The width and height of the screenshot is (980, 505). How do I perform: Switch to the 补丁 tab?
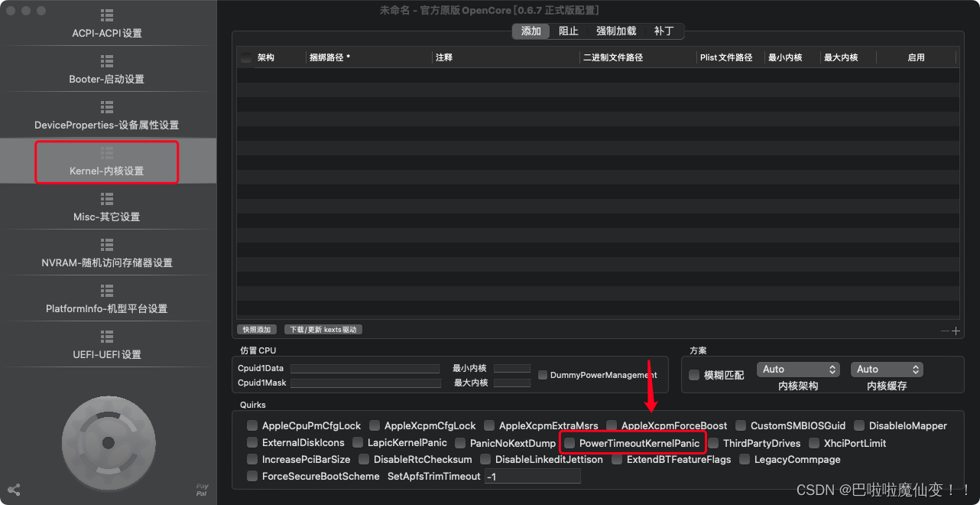coord(664,31)
